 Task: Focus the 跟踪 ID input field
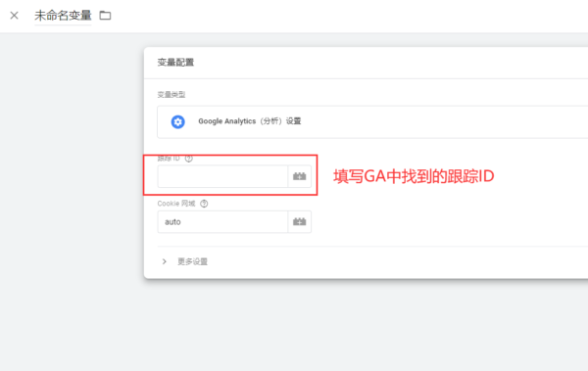tap(222, 176)
